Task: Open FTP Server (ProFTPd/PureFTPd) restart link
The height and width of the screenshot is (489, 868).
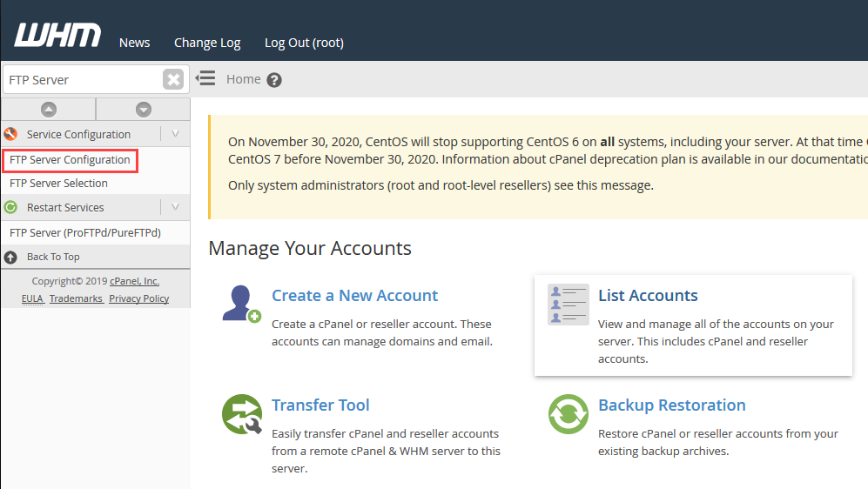Action: point(85,233)
